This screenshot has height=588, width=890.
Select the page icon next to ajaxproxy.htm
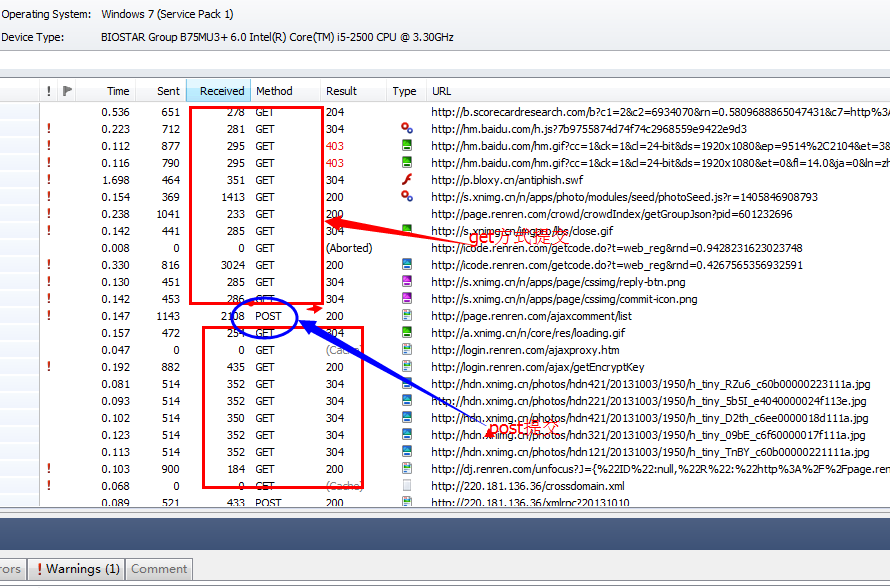click(x=406, y=350)
